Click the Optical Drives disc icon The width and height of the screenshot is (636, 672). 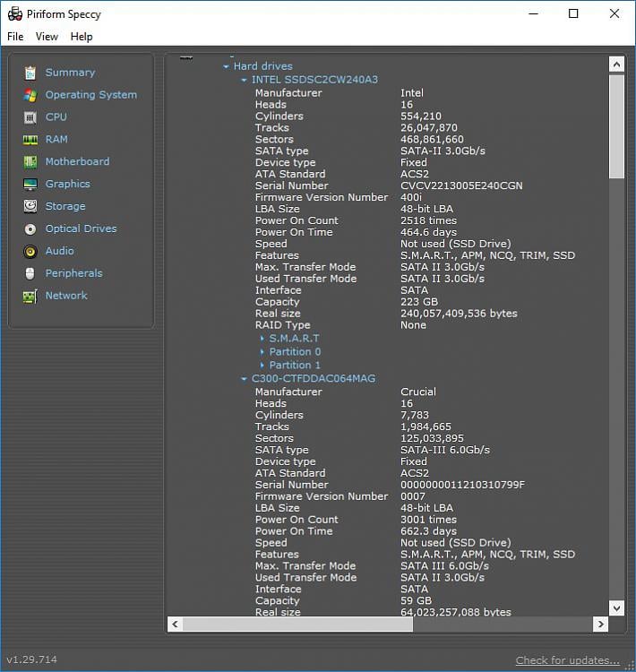pos(30,228)
